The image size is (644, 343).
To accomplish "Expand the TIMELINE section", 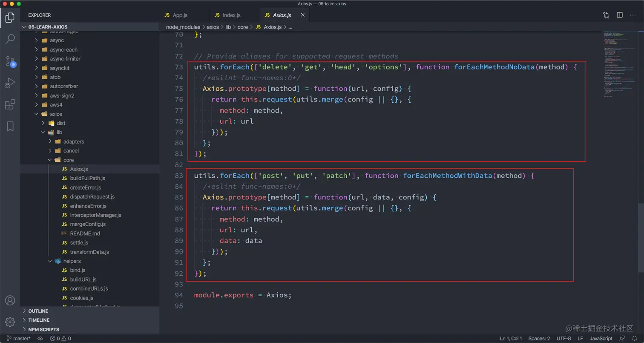I will coord(90,320).
